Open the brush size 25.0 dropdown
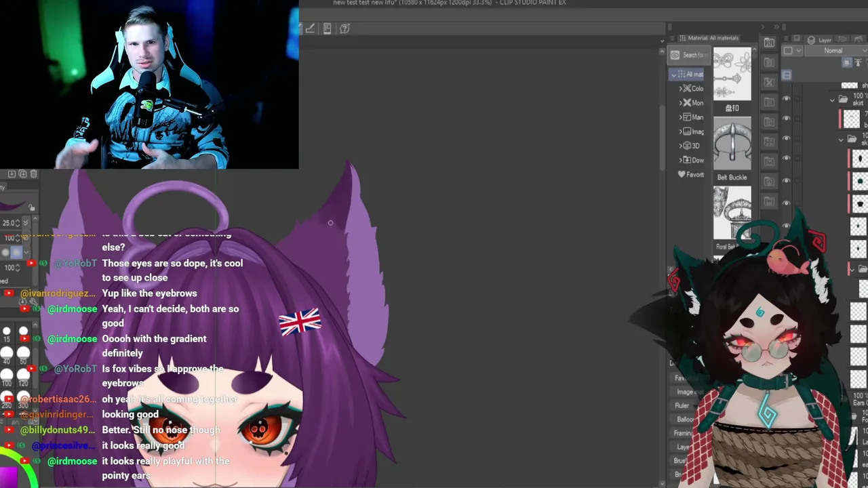The image size is (868, 488). (26, 223)
